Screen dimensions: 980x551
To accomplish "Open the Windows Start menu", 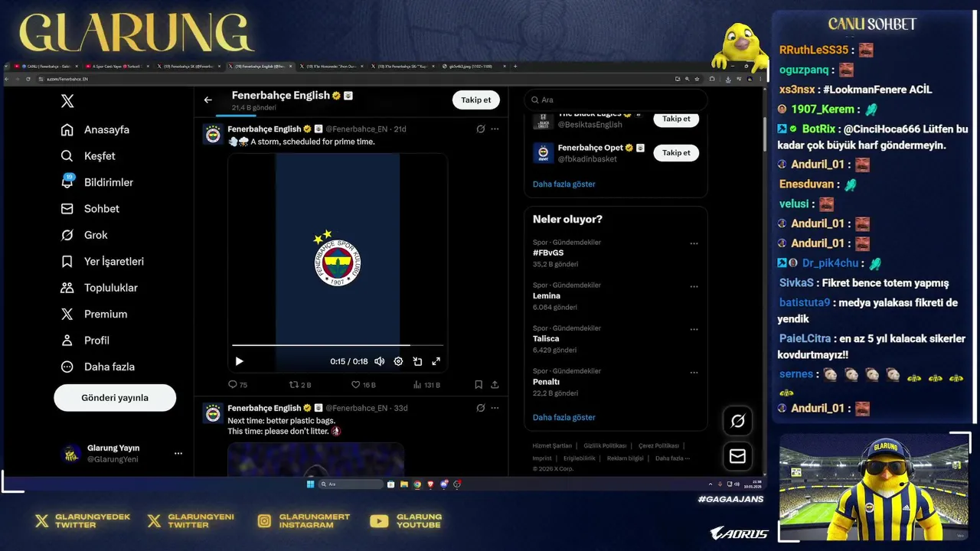I will point(310,484).
